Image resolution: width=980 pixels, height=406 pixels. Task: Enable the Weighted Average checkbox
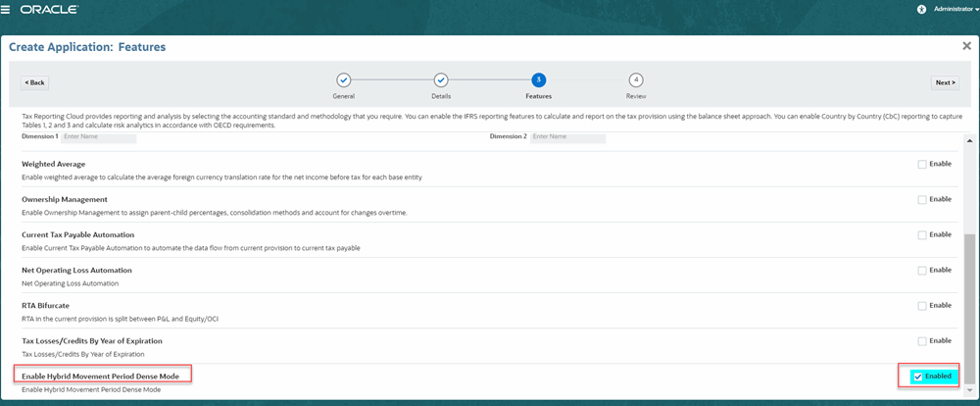coord(922,165)
